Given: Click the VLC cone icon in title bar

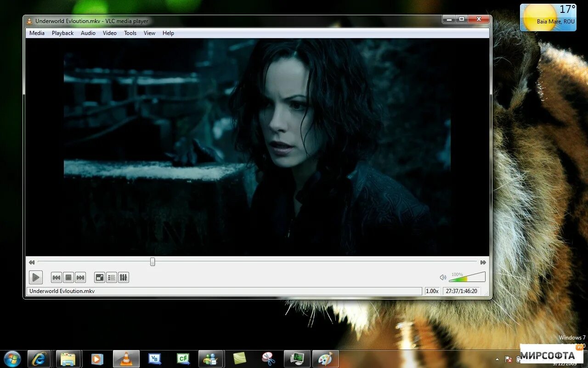Looking at the screenshot, I should (29, 21).
